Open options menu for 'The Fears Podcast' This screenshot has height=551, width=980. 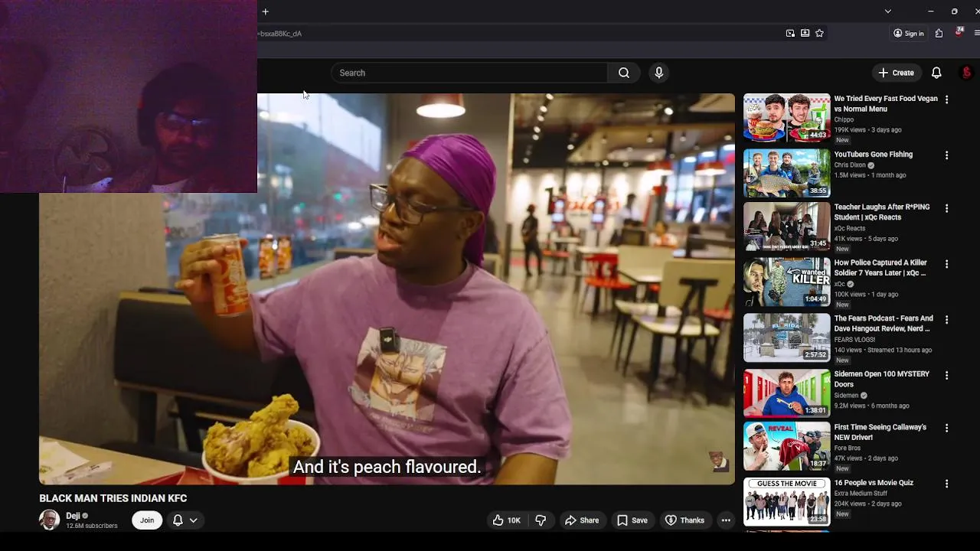point(946,319)
